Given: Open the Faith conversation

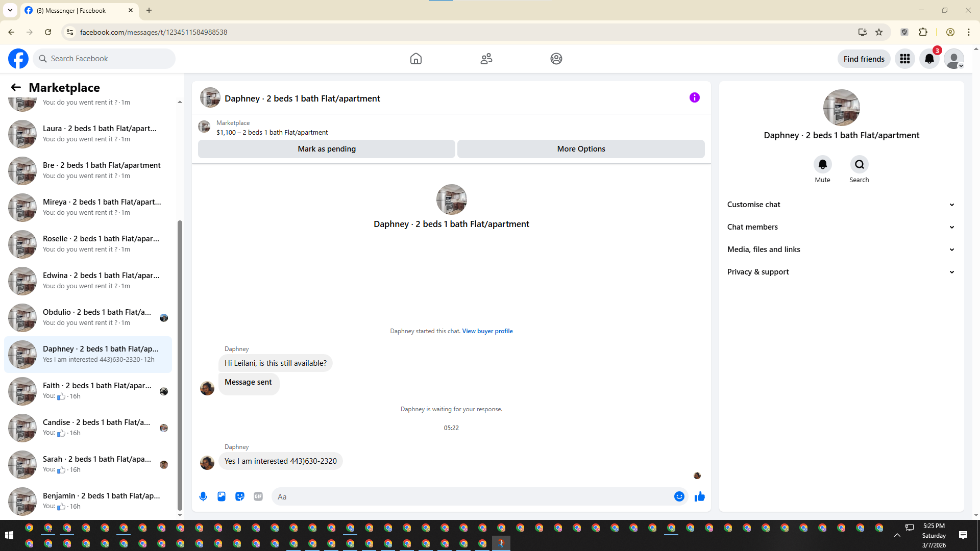Looking at the screenshot, I should pos(88,391).
